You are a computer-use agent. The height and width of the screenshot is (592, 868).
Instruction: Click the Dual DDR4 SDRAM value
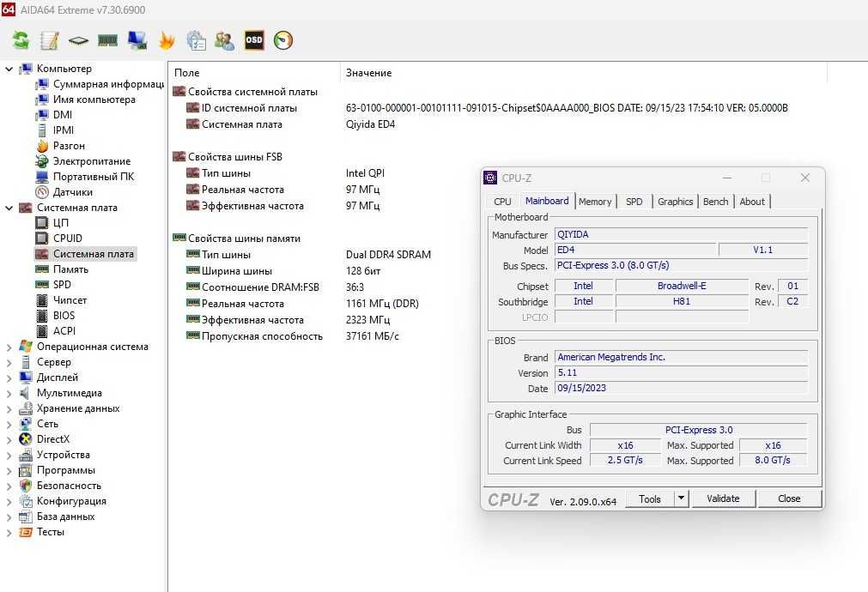click(388, 255)
